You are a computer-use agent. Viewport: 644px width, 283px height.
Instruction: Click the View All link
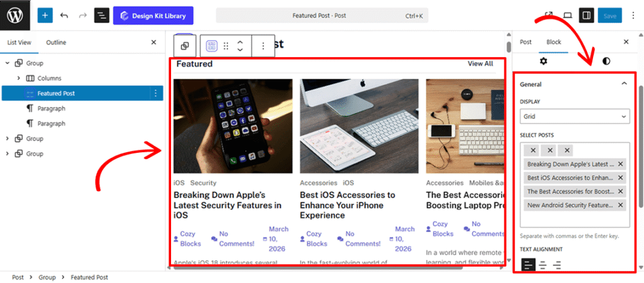coord(480,64)
